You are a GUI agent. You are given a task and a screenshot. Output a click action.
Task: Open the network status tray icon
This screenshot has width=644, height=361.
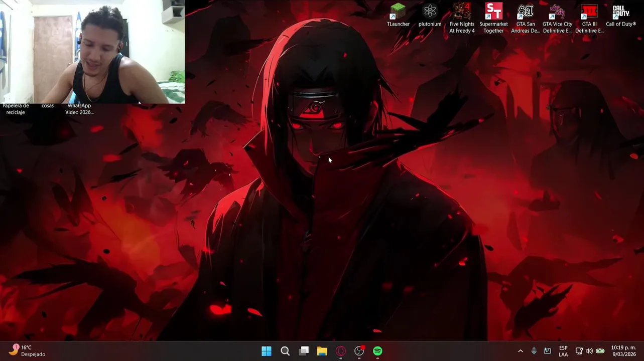pos(579,351)
